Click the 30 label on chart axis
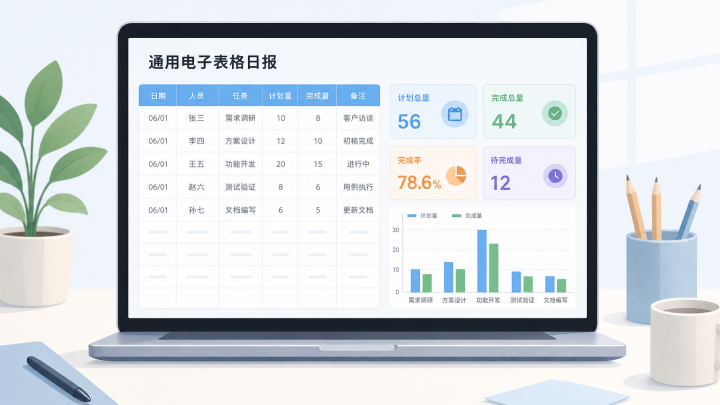720x405 pixels. pyautogui.click(x=396, y=230)
